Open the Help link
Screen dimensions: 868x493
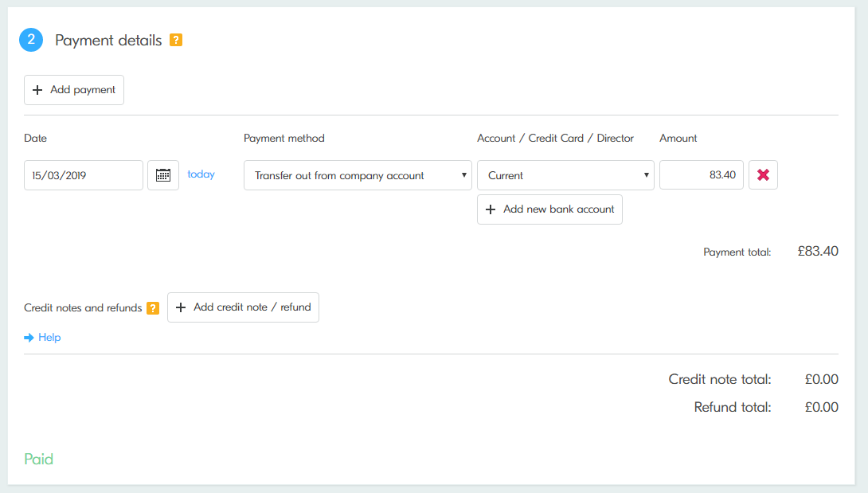tap(49, 338)
